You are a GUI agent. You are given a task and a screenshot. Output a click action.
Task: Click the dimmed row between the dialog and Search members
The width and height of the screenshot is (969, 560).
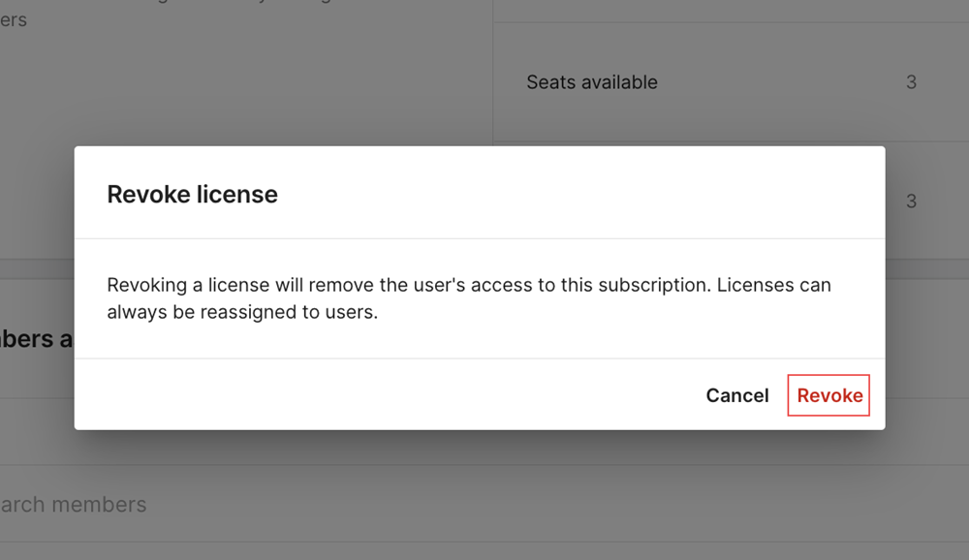pyautogui.click(x=484, y=447)
